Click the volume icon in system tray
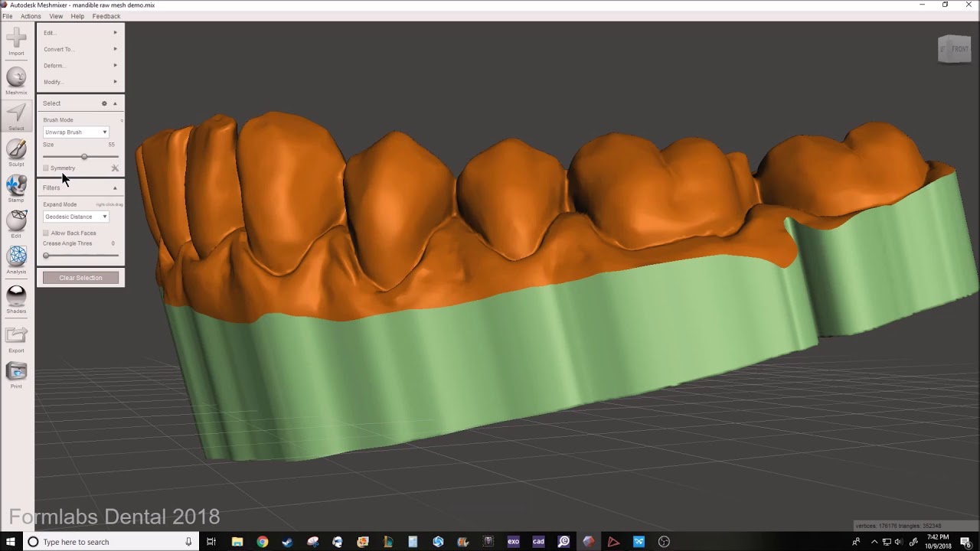The height and width of the screenshot is (551, 980). [898, 542]
